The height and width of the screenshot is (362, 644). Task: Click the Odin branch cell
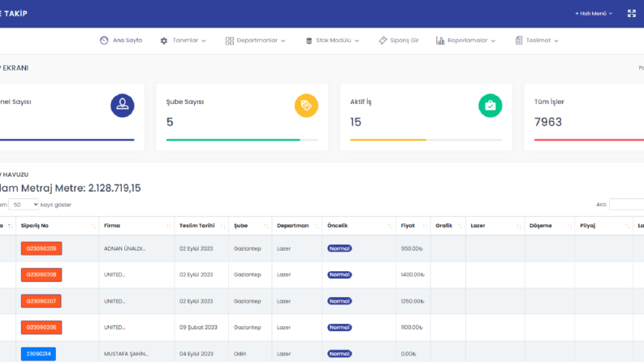click(240, 353)
